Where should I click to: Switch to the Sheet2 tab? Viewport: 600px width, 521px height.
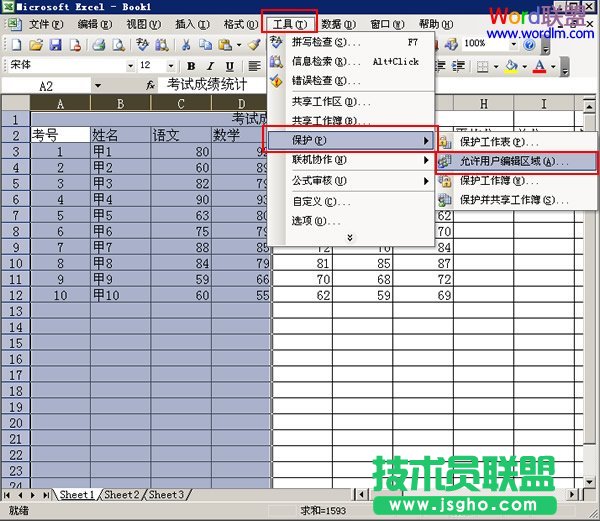point(122,495)
